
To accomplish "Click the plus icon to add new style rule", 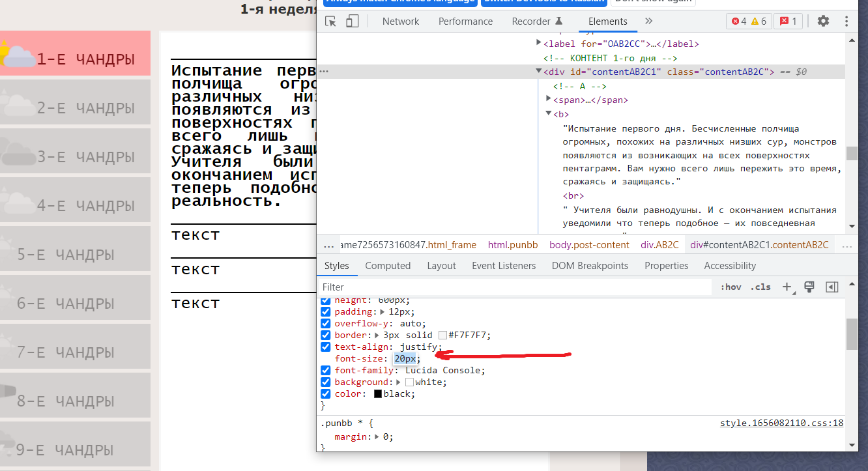I will [787, 287].
